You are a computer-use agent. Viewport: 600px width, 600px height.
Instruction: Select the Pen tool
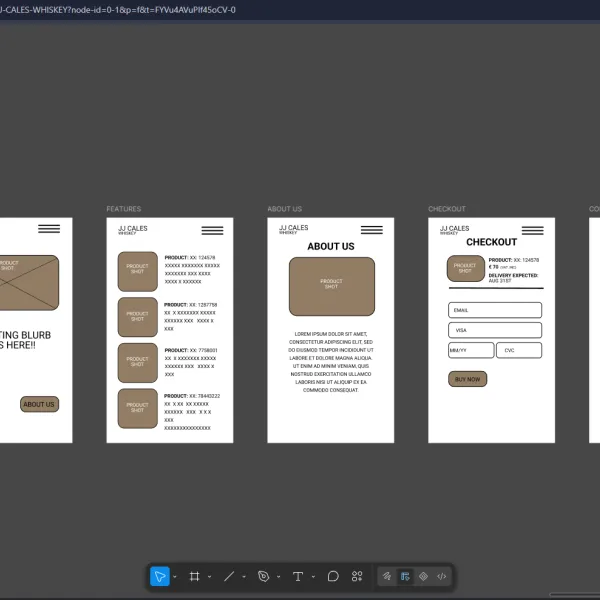click(x=263, y=576)
